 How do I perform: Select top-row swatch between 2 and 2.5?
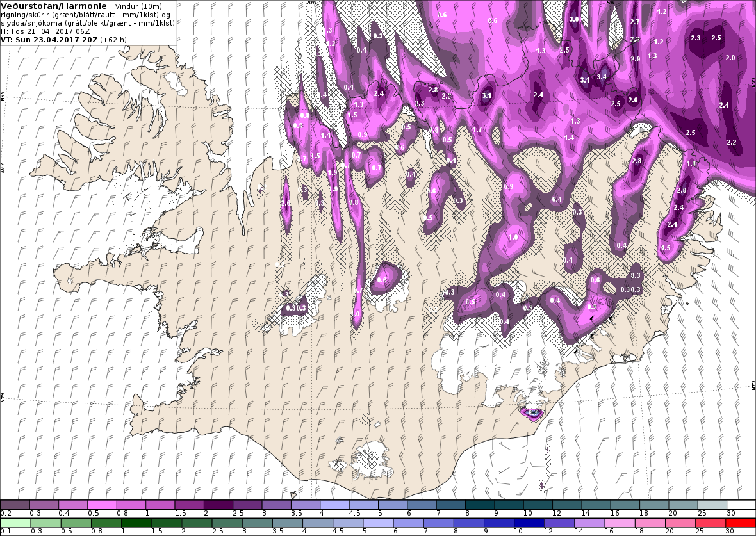point(218,505)
